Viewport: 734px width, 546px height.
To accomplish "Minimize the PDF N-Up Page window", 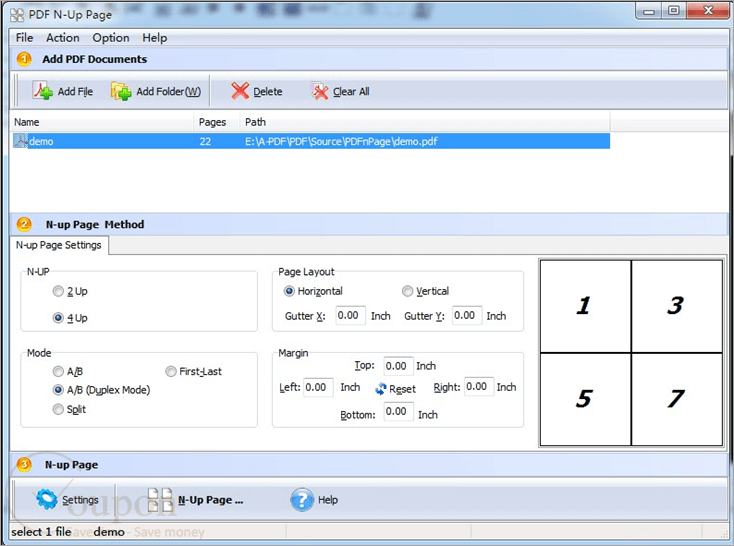I will click(649, 11).
